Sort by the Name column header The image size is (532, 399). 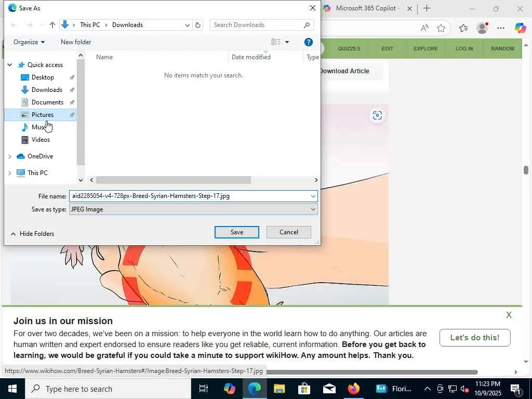pos(104,57)
